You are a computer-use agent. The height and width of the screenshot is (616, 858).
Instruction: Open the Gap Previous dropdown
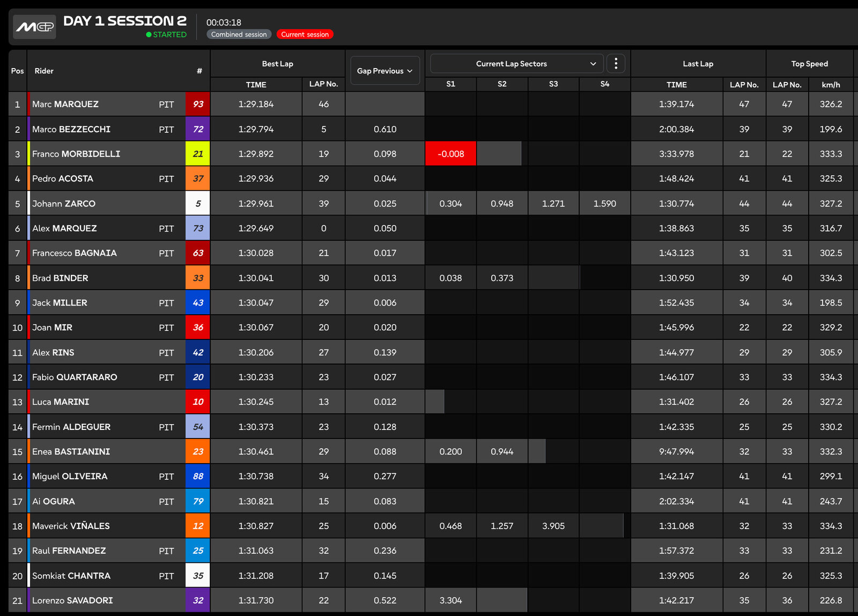(x=384, y=71)
